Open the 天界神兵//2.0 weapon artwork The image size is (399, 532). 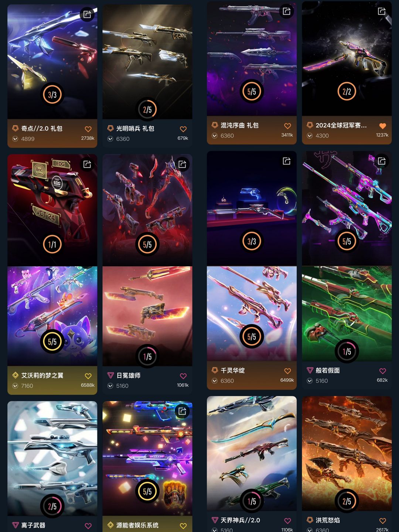(252, 453)
